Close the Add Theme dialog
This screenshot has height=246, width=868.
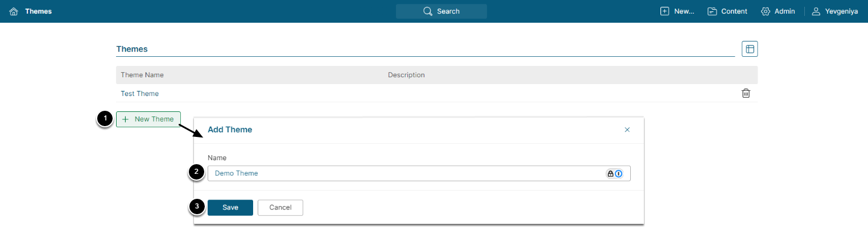(627, 130)
